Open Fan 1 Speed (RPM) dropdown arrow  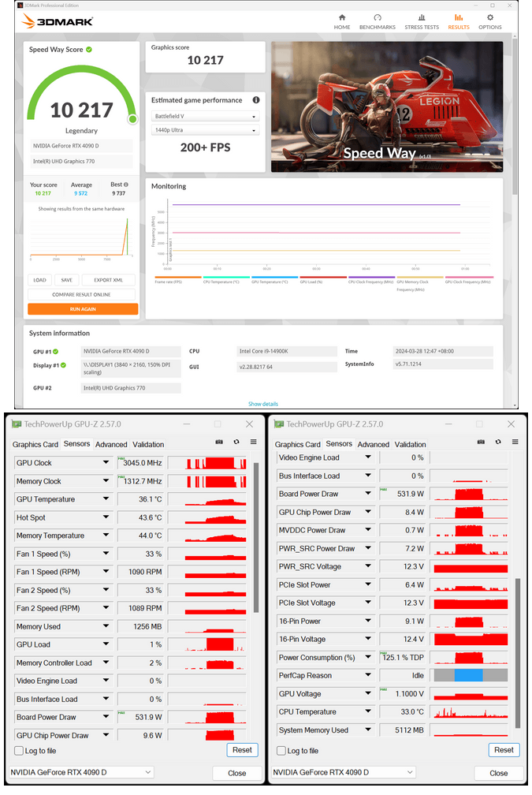(106, 571)
